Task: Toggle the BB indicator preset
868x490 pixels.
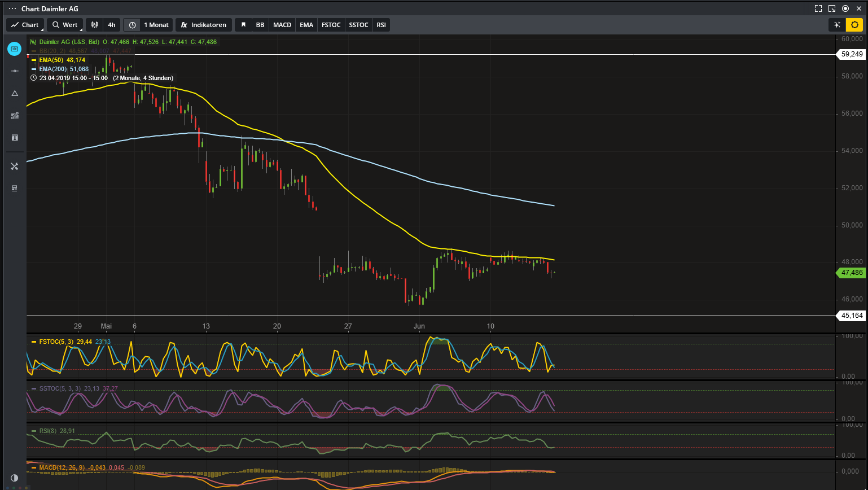Action: 260,25
